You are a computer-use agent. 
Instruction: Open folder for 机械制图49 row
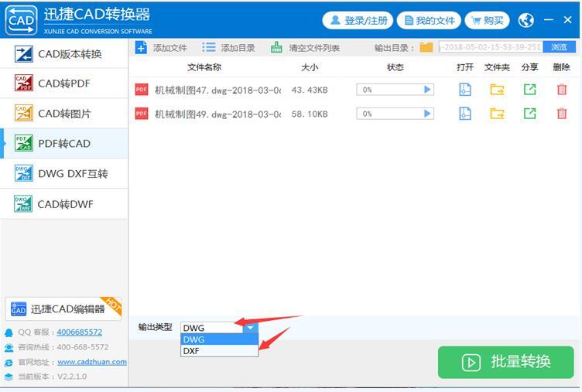(497, 114)
